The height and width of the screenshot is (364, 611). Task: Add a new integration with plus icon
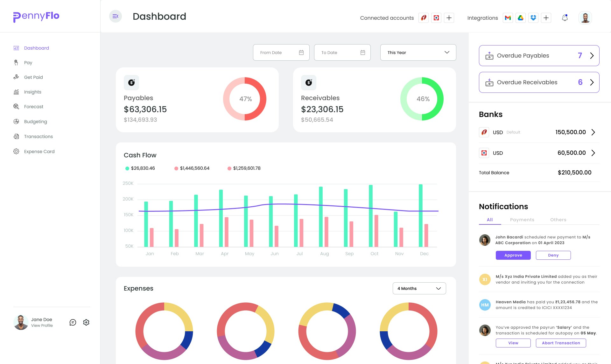coord(546,18)
